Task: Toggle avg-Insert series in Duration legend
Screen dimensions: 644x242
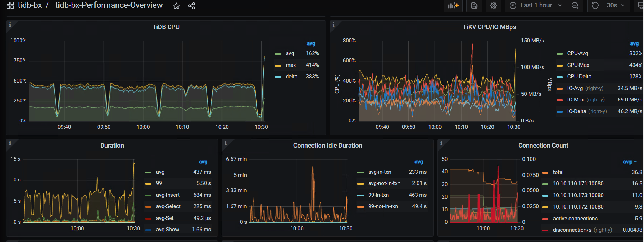Action: [168, 195]
